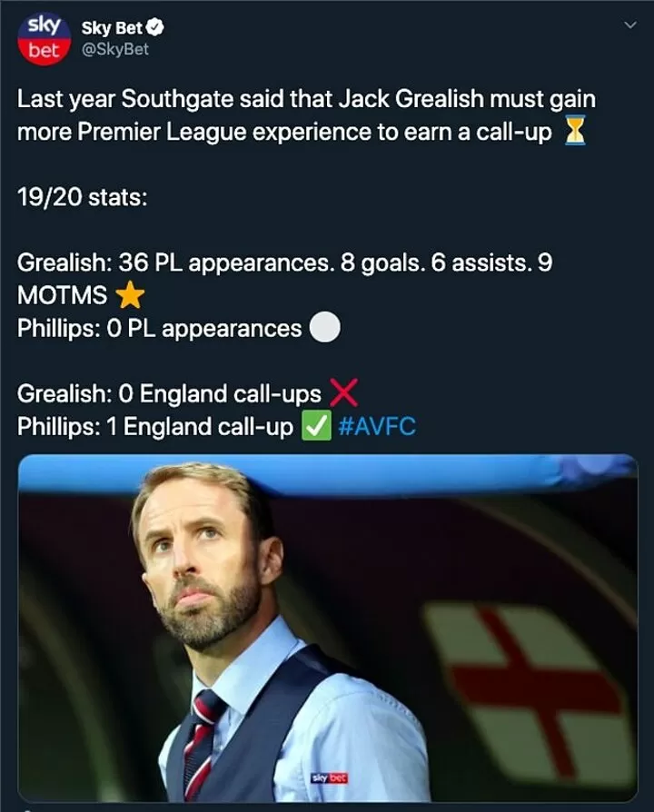Viewport: 654px width, 812px height.
Task: Click 'Phillips: 1 England call-up' text
Action: (155, 426)
